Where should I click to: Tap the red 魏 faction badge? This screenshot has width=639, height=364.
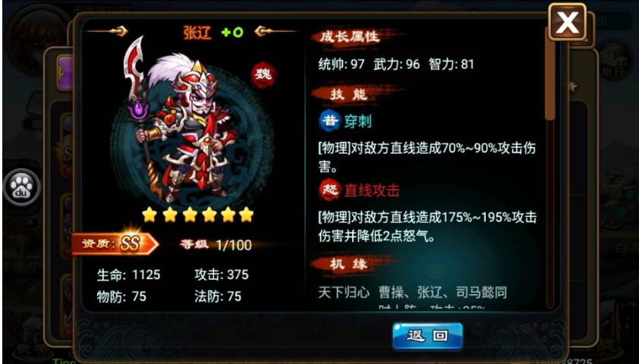263,75
